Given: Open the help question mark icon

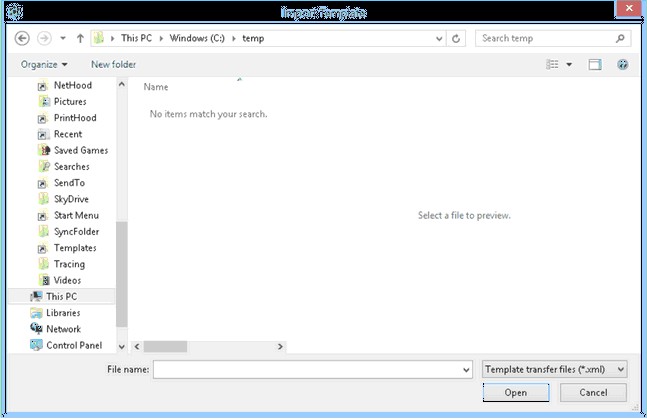Looking at the screenshot, I should coord(623,65).
